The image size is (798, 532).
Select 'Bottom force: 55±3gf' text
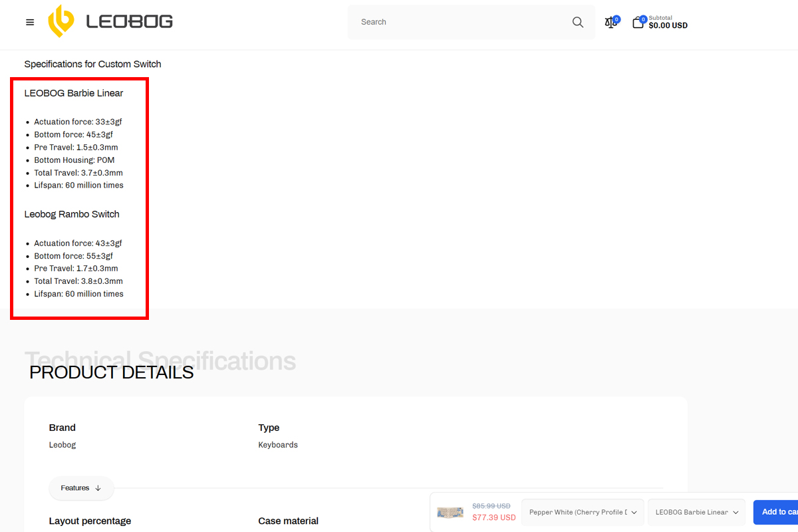coord(73,256)
